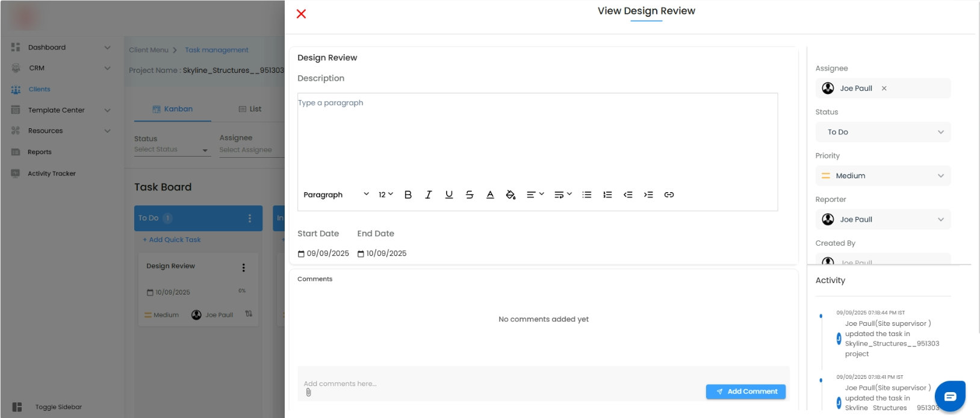The height and width of the screenshot is (418, 980).
Task: Open the chat support bubble
Action: pyautogui.click(x=950, y=396)
